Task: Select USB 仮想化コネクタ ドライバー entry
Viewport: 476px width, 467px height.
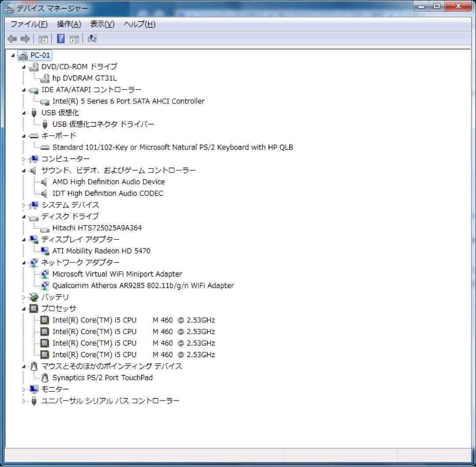Action: 103,124
